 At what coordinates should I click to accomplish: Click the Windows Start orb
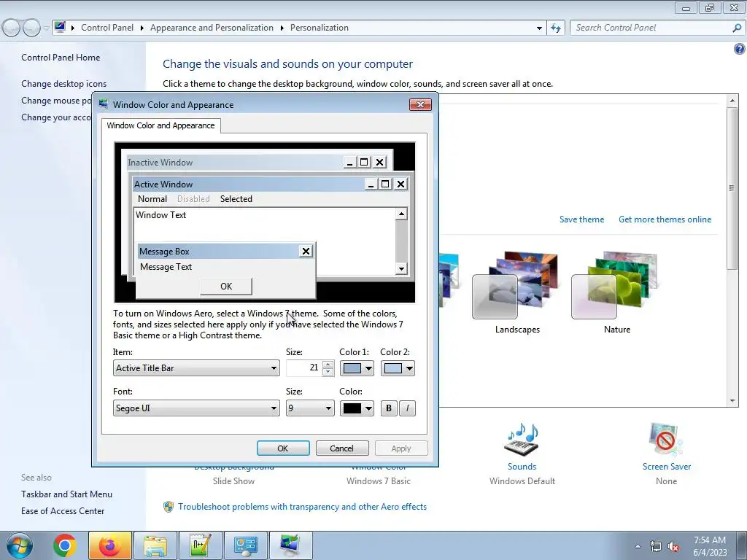pyautogui.click(x=20, y=545)
